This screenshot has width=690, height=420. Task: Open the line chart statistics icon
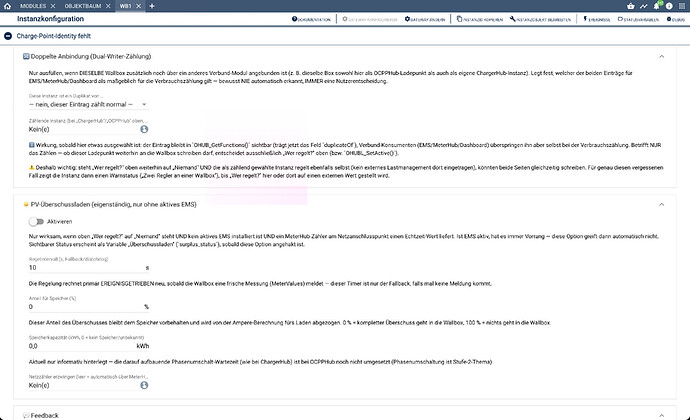point(643,6)
